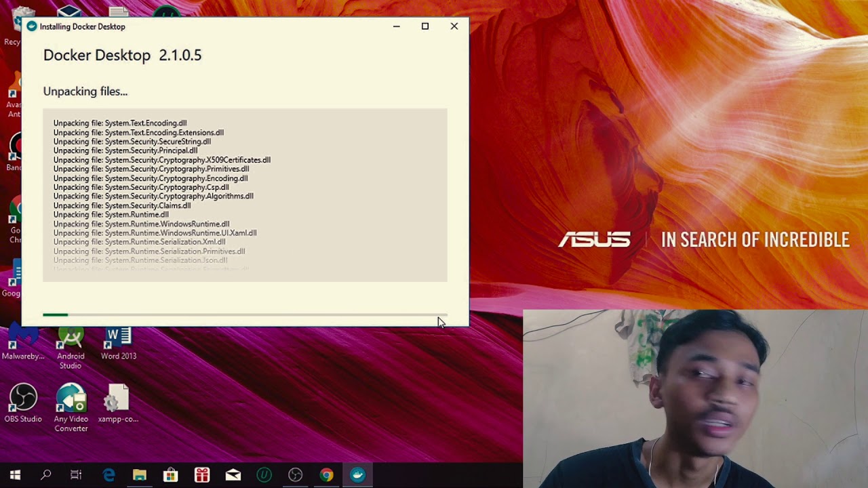Click the "Cryptography.Primitives.dll" log line
868x488 pixels.
tap(151, 169)
